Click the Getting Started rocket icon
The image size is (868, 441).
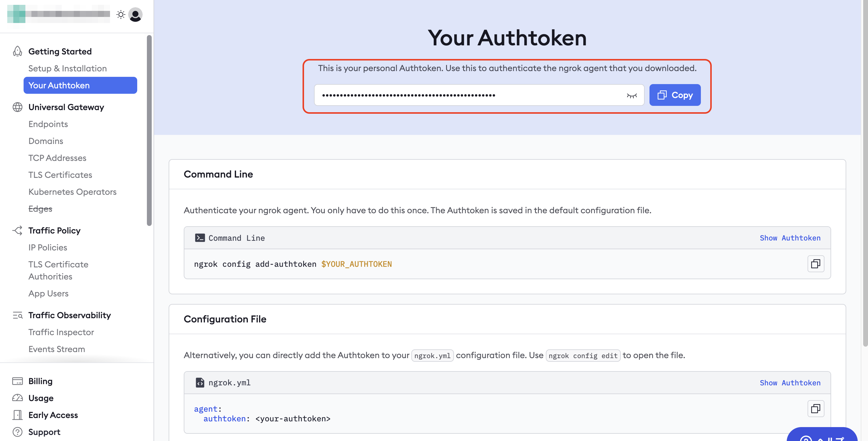click(17, 51)
